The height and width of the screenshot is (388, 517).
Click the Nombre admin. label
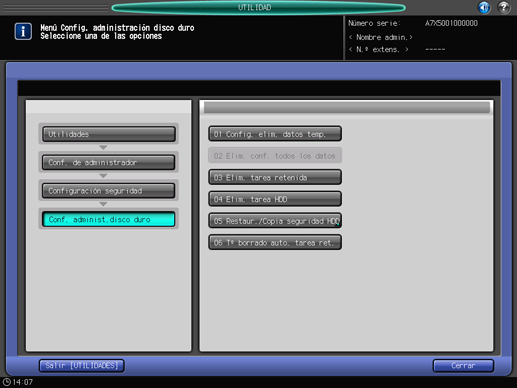[381, 37]
